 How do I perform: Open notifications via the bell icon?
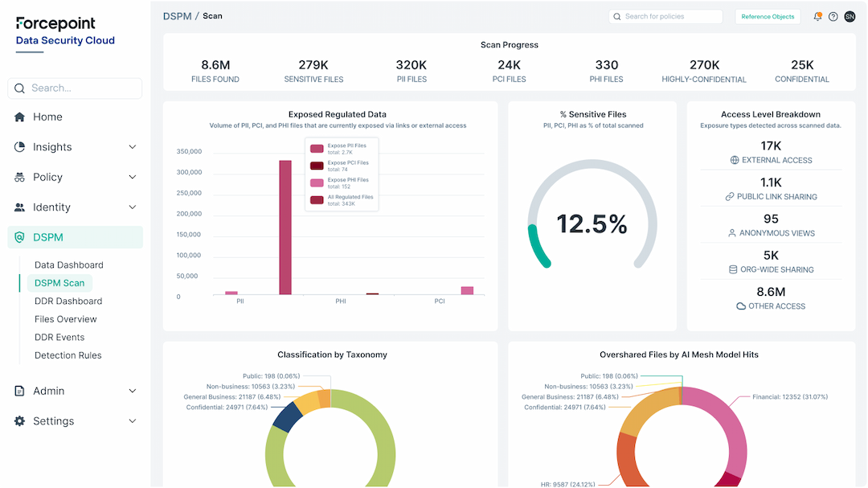(817, 16)
